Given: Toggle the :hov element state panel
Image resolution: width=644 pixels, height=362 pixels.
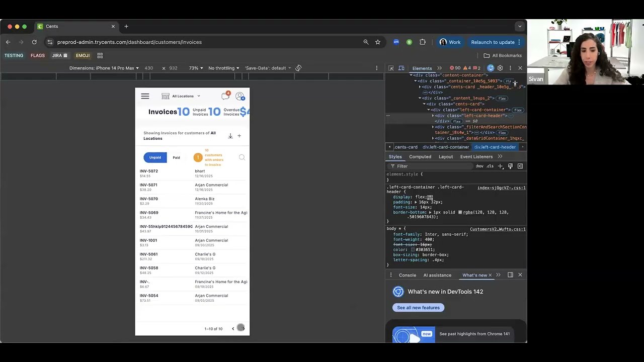Looking at the screenshot, I should pyautogui.click(x=479, y=166).
